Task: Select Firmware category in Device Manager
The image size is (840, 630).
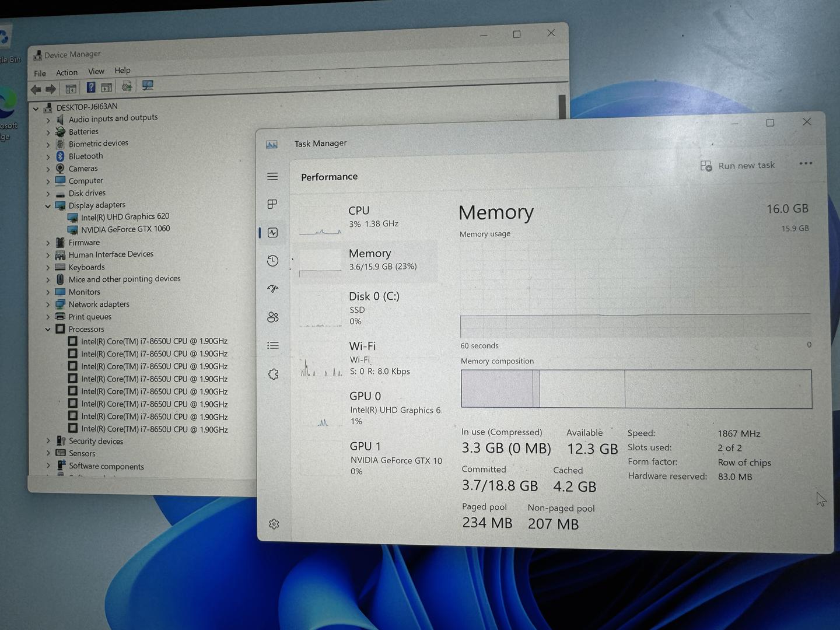Action: click(84, 243)
